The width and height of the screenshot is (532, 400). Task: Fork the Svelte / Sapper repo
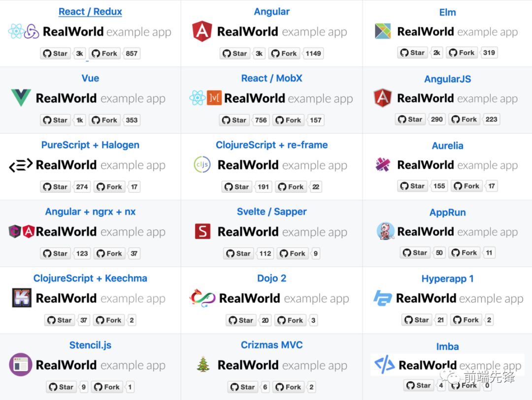click(x=293, y=254)
